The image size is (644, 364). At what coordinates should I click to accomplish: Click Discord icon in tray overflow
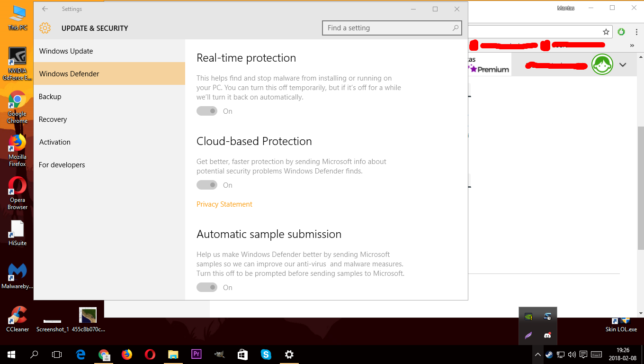point(547,335)
